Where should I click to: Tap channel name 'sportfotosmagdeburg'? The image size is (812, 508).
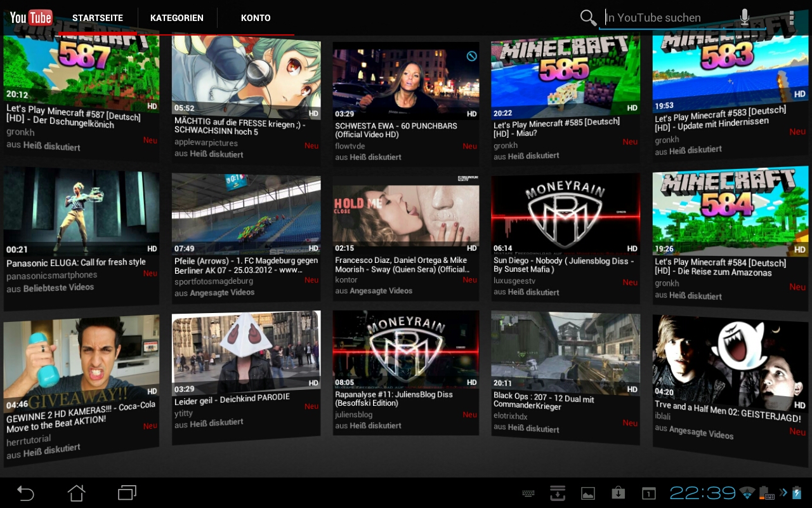(x=213, y=281)
